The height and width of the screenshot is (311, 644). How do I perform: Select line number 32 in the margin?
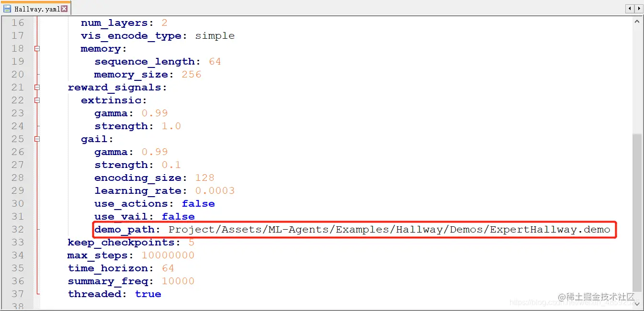(17, 229)
